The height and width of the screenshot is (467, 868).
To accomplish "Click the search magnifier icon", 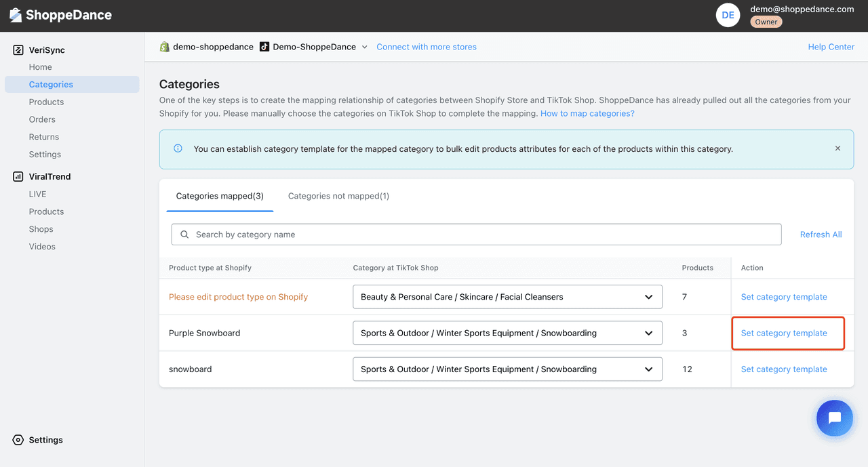I will [184, 235].
